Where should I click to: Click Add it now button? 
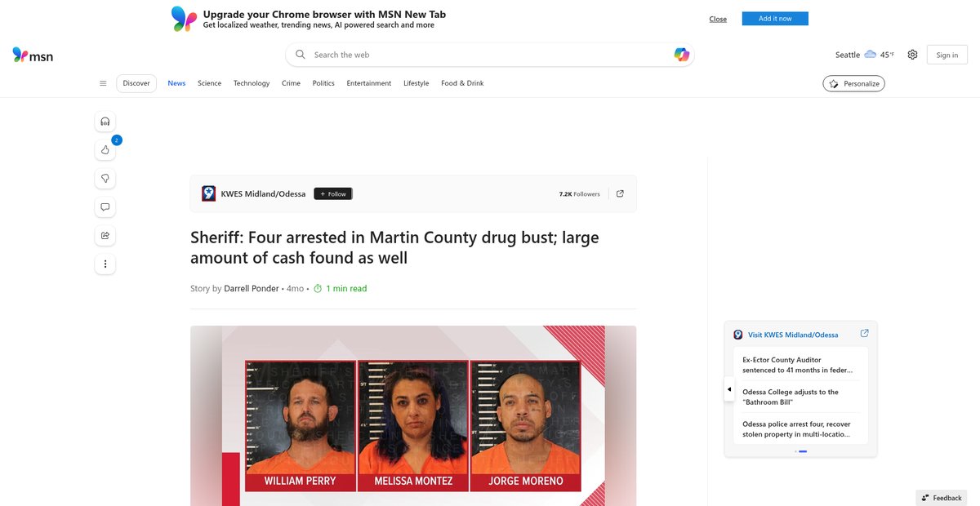pyautogui.click(x=775, y=19)
